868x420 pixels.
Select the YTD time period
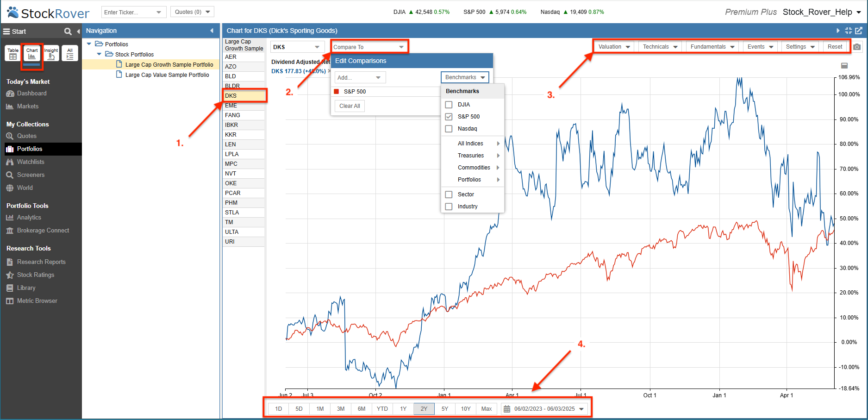382,409
